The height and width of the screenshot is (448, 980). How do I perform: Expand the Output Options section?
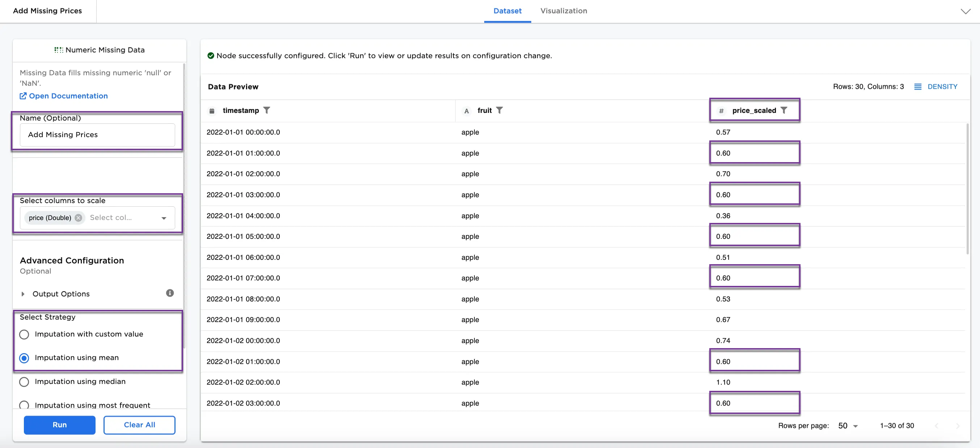coord(23,294)
